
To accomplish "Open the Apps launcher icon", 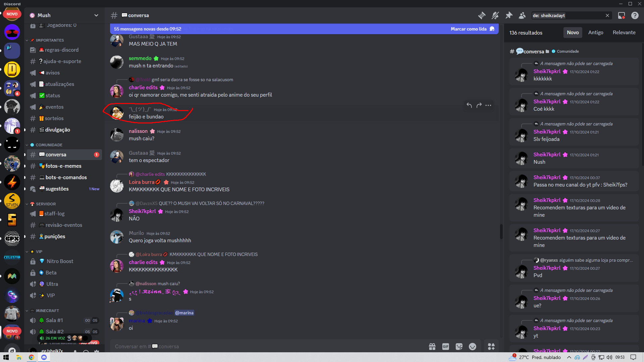I will pos(491,347).
